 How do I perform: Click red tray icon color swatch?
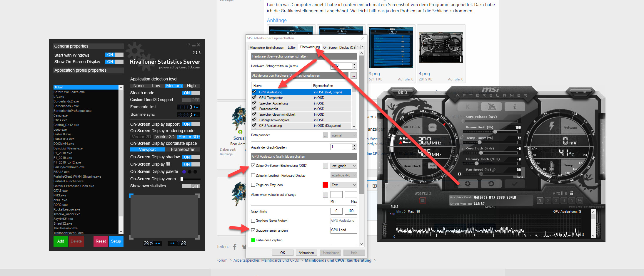point(325,185)
